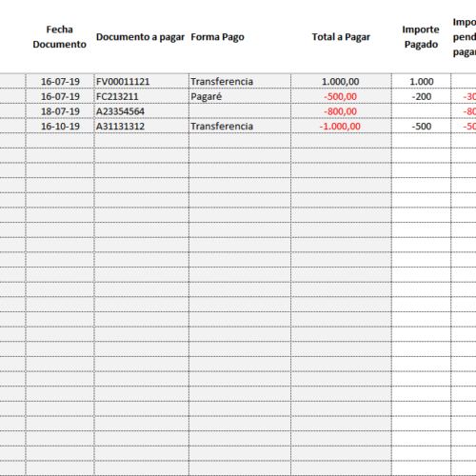Select the 'Pagaré' payment form cell

point(240,96)
